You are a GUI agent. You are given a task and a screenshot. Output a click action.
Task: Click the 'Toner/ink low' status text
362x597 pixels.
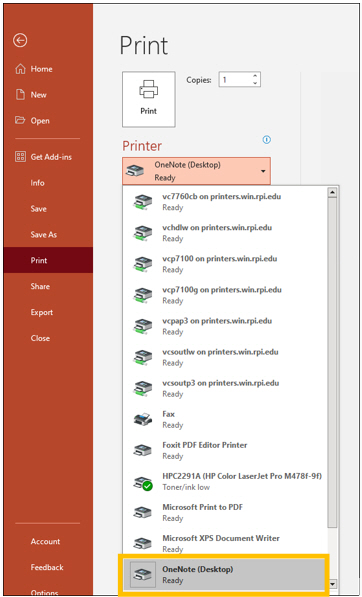point(186,487)
